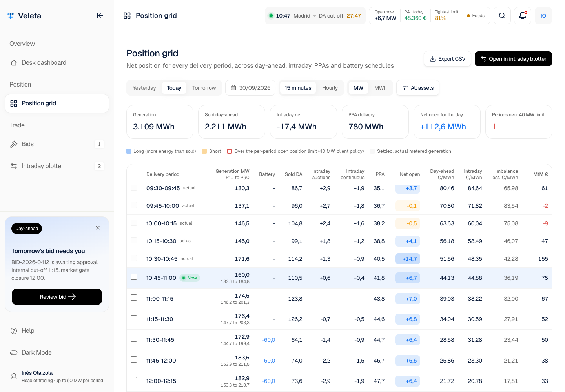
Task: Switch to Yesterday tab
Action: (x=144, y=88)
